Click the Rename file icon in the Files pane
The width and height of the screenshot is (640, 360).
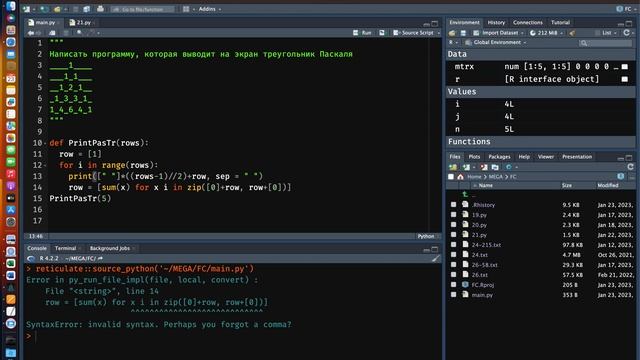tap(495, 167)
